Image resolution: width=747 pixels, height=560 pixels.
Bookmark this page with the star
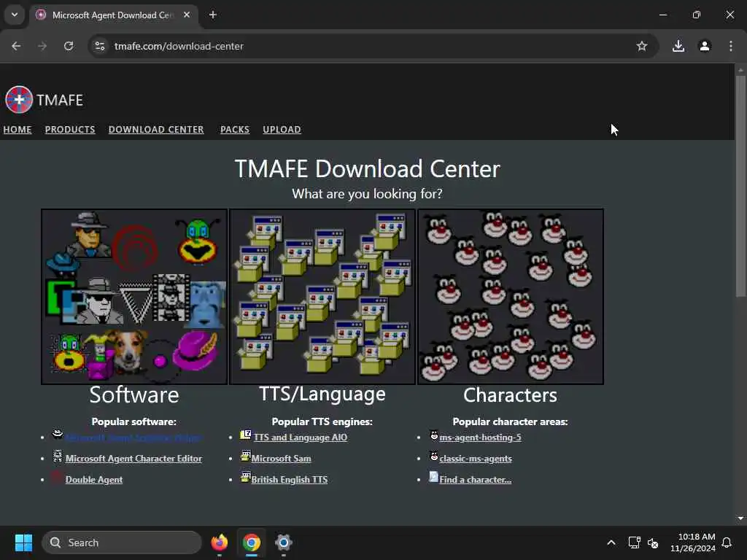[642, 46]
